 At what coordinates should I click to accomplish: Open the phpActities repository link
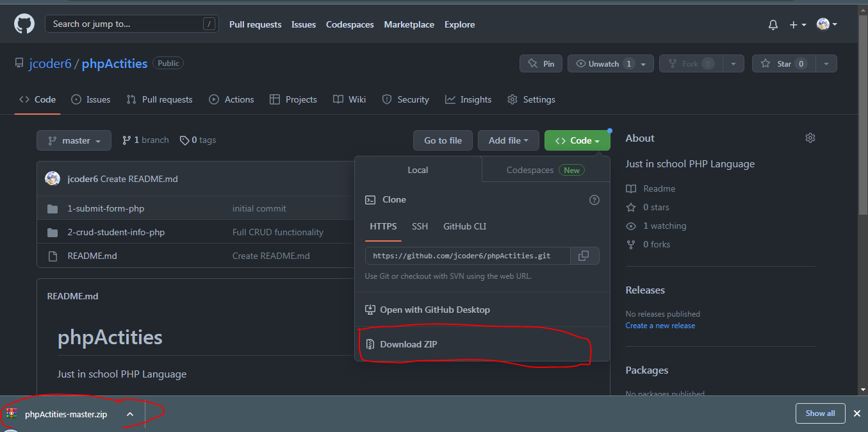[x=115, y=63]
